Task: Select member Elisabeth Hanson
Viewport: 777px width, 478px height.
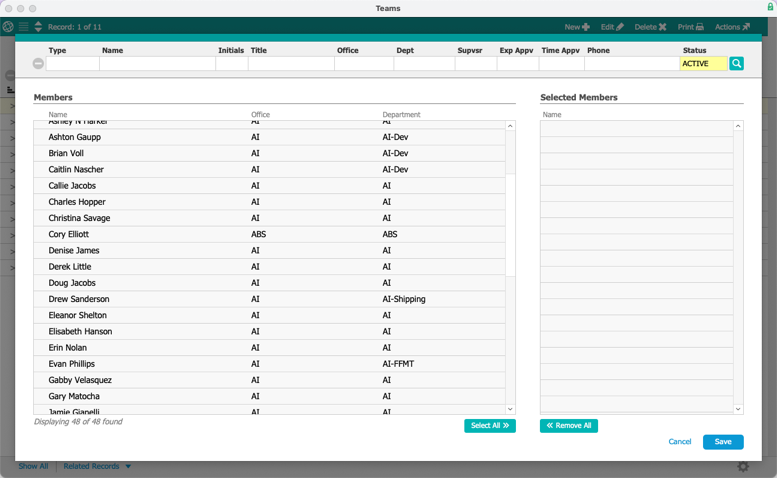Action: (x=270, y=331)
